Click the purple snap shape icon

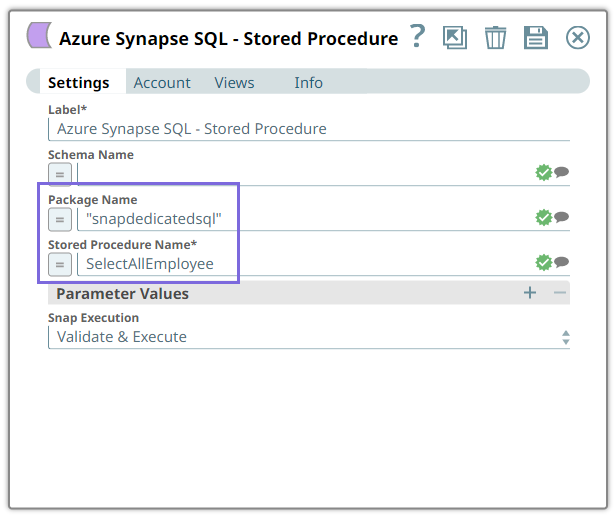[39, 35]
